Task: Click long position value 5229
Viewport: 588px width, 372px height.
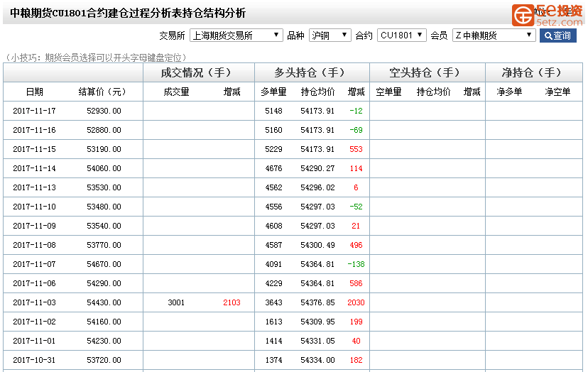Action: pyautogui.click(x=273, y=149)
